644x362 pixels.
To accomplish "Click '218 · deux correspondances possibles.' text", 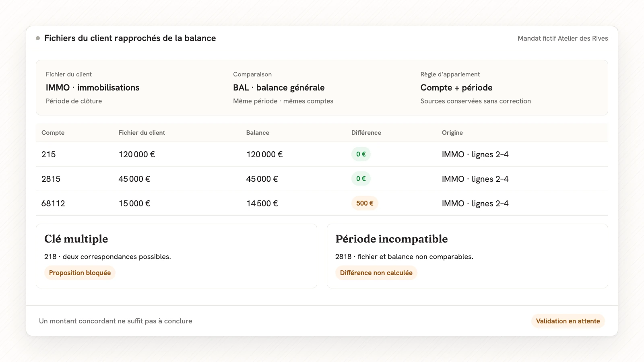I will click(107, 257).
